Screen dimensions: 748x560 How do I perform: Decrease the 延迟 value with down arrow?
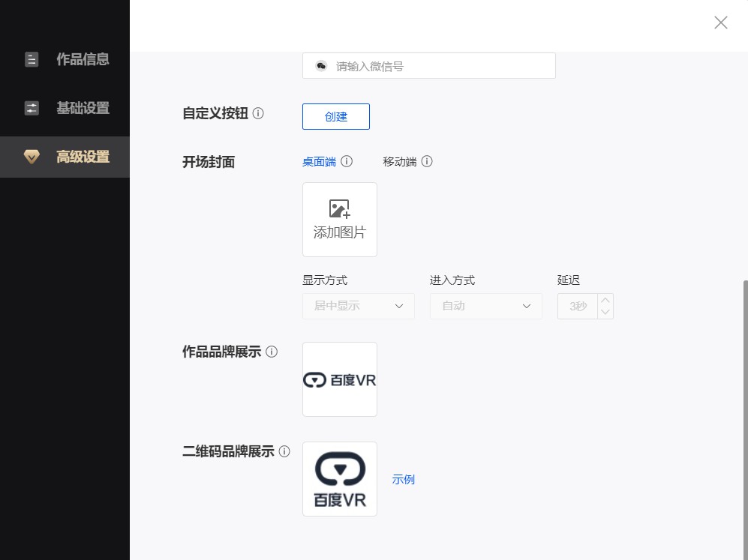tap(605, 312)
